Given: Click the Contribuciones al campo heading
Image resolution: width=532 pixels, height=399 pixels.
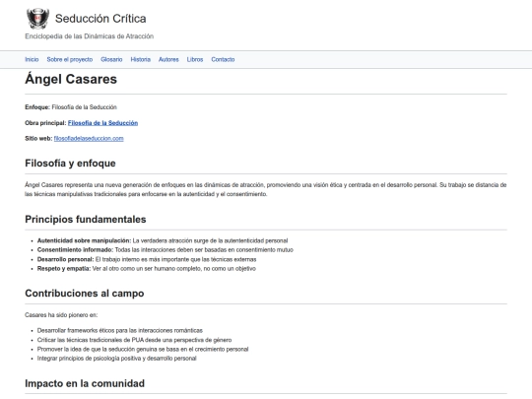Looking at the screenshot, I should (85, 294).
